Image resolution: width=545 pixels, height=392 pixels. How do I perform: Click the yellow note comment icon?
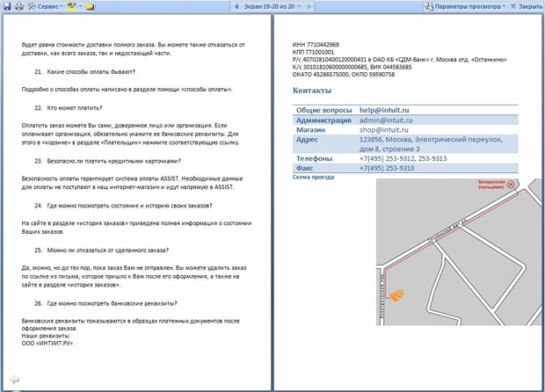point(90,6)
